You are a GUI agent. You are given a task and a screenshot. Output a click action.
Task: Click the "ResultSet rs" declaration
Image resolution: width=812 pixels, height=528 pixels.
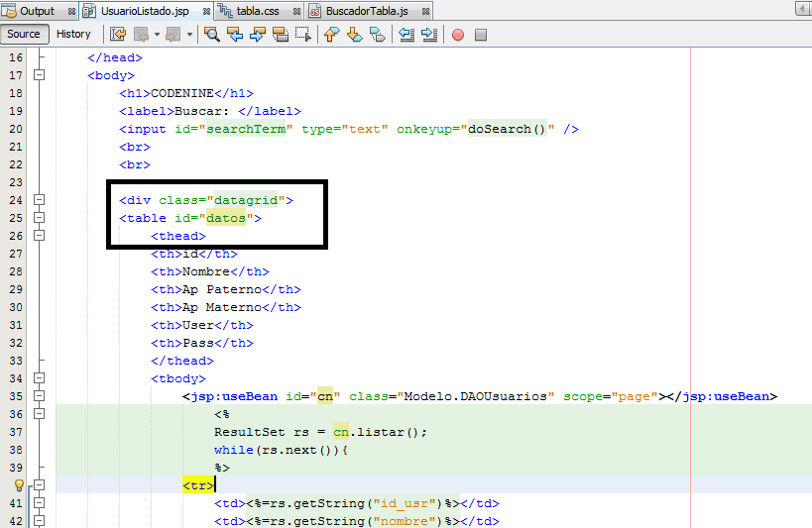point(262,432)
